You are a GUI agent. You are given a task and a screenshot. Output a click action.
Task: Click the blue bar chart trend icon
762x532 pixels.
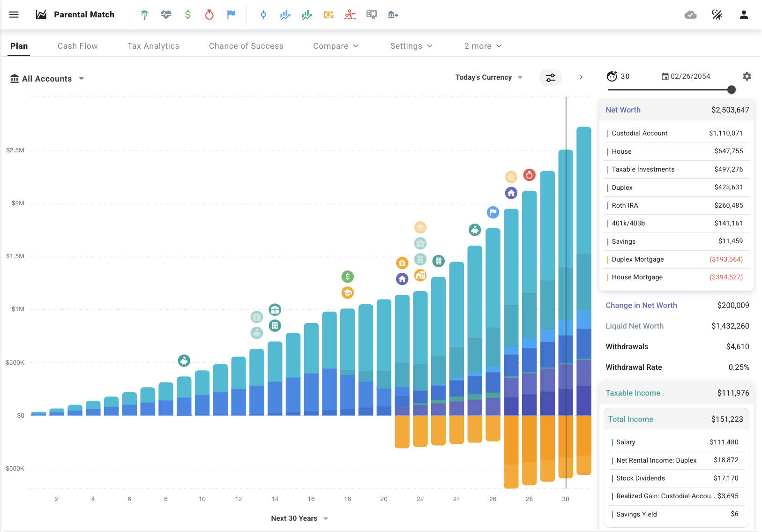(285, 15)
